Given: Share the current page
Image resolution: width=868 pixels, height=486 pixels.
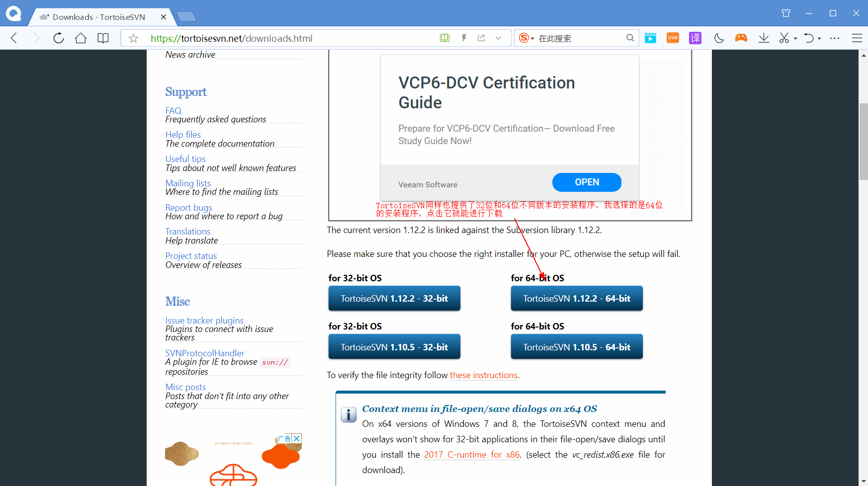Looking at the screenshot, I should pyautogui.click(x=481, y=38).
